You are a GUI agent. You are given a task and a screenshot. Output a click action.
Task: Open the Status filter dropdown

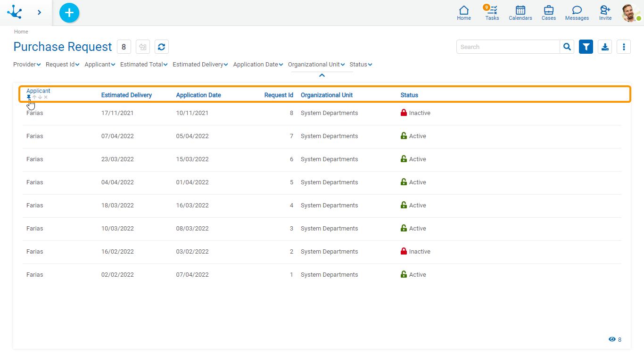click(361, 65)
